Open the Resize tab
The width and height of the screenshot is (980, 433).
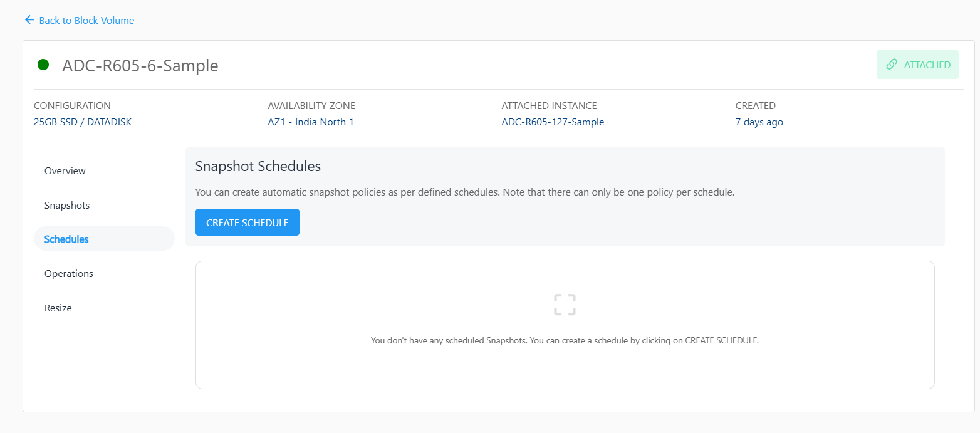pos(58,308)
